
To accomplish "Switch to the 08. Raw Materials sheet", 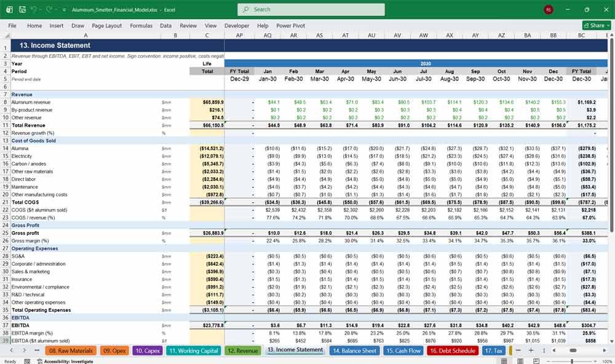I will point(71,350).
